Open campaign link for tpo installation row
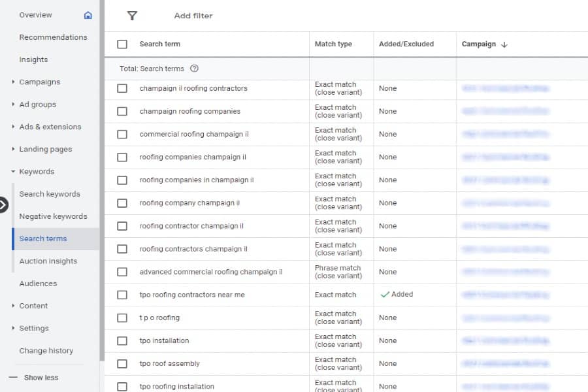 tap(506, 340)
